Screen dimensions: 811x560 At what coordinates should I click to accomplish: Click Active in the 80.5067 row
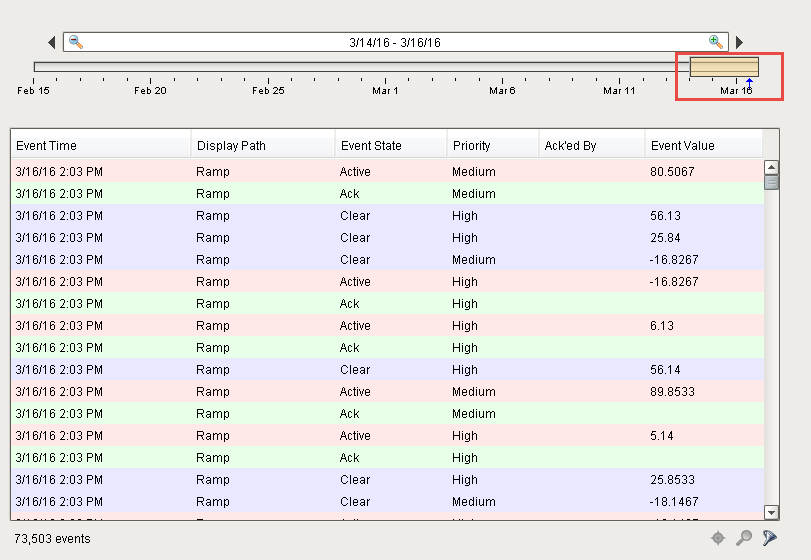355,172
